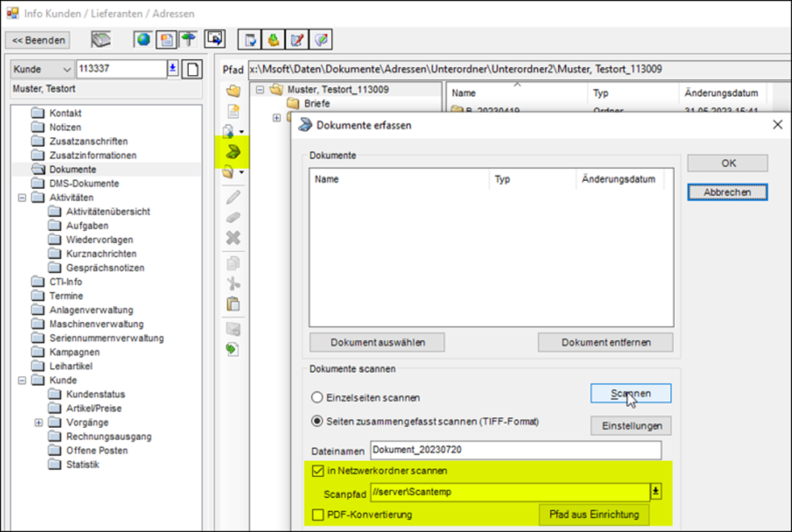792x532 pixels.
Task: Select Einzelseiten scannen radio option
Action: (316, 398)
